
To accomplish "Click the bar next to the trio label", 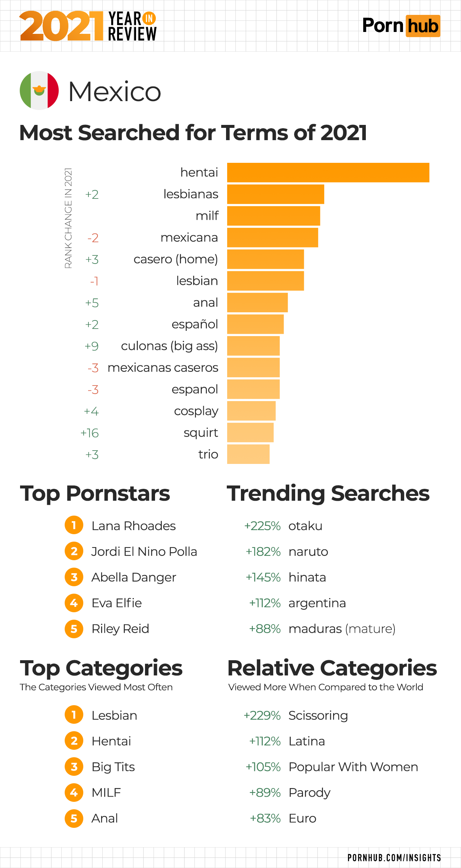I will [x=248, y=454].
